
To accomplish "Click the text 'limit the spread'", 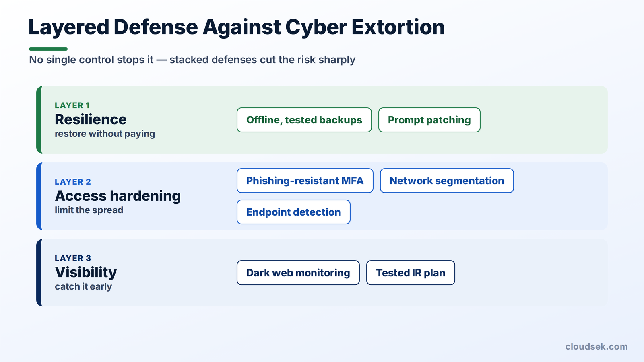I will 89,210.
